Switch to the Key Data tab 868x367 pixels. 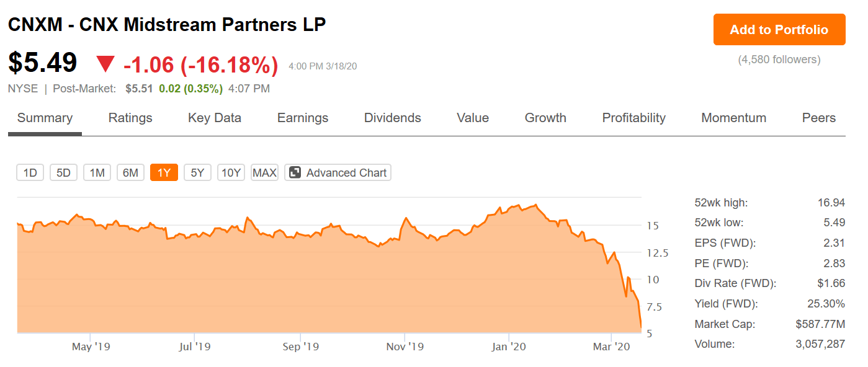(215, 118)
